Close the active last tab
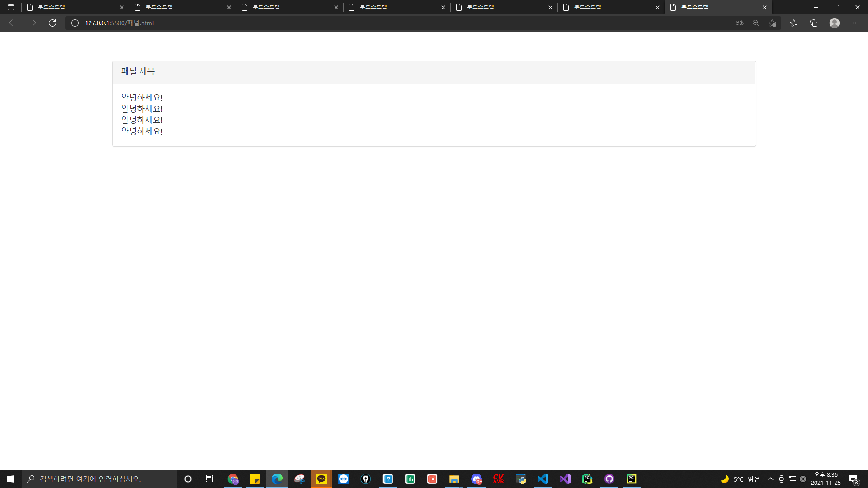Image resolution: width=868 pixels, height=488 pixels. click(764, 7)
